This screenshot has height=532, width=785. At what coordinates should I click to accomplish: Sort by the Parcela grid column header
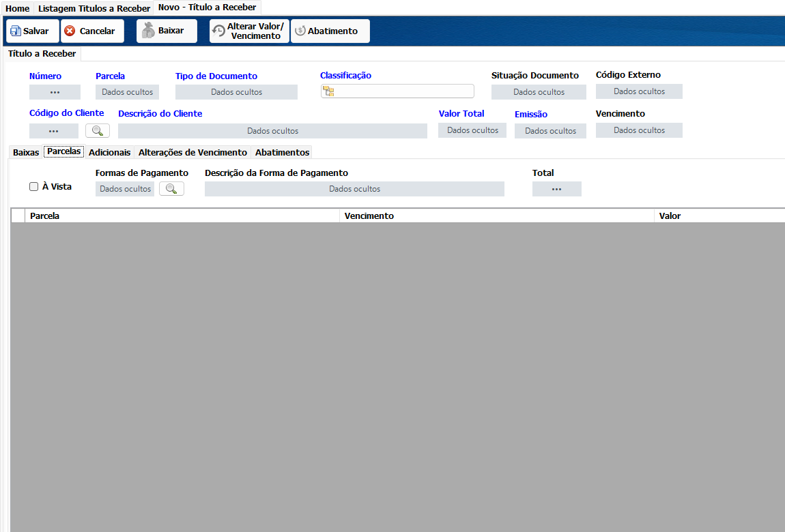coord(182,216)
